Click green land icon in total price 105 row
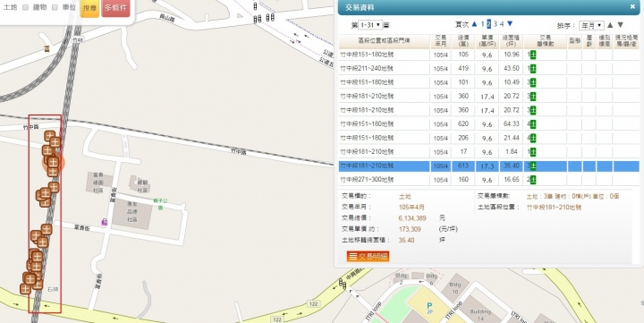The height and width of the screenshot is (323, 644). (x=533, y=55)
